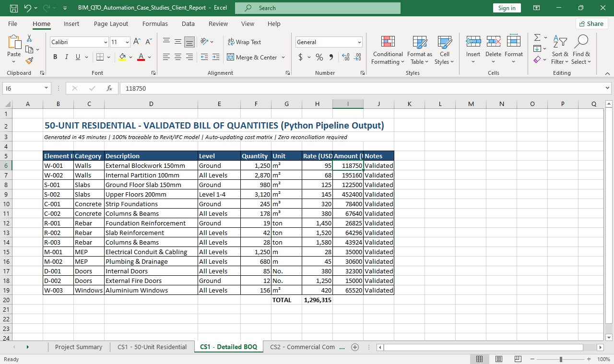The height and width of the screenshot is (364, 614).
Task: Open the File menu
Action: click(x=12, y=23)
